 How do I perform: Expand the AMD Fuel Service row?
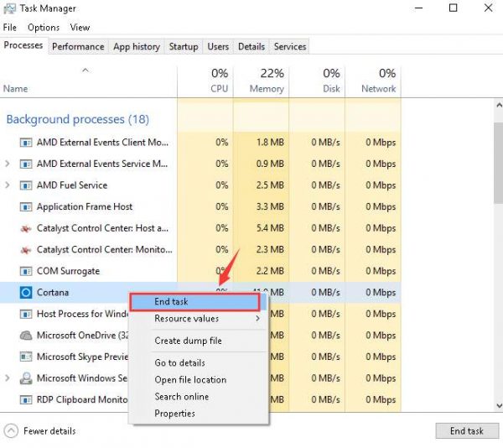coord(8,185)
